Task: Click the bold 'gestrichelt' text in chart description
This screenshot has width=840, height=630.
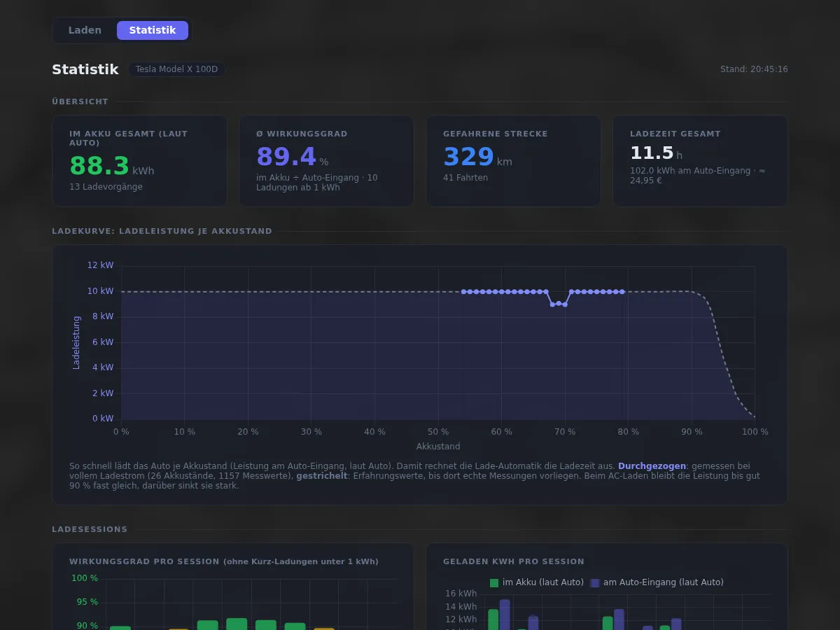Action: (321, 475)
